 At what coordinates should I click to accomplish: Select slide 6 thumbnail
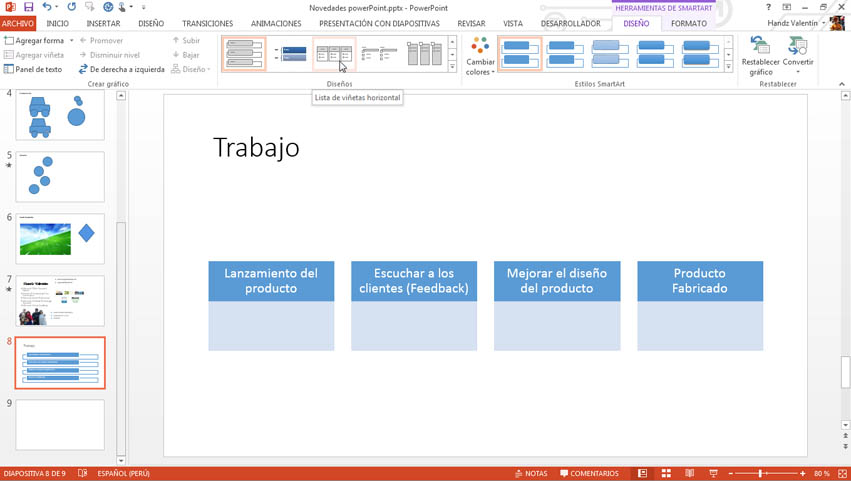(60, 238)
